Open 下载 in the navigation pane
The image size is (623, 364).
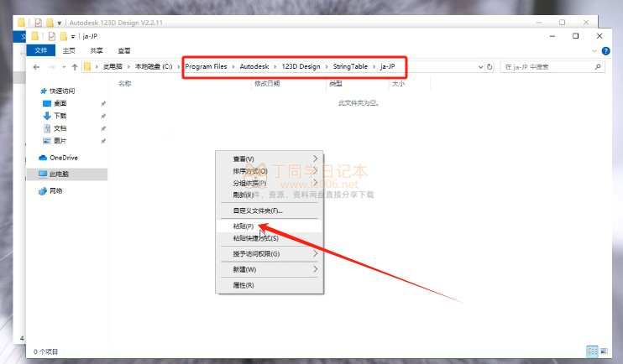click(x=60, y=116)
